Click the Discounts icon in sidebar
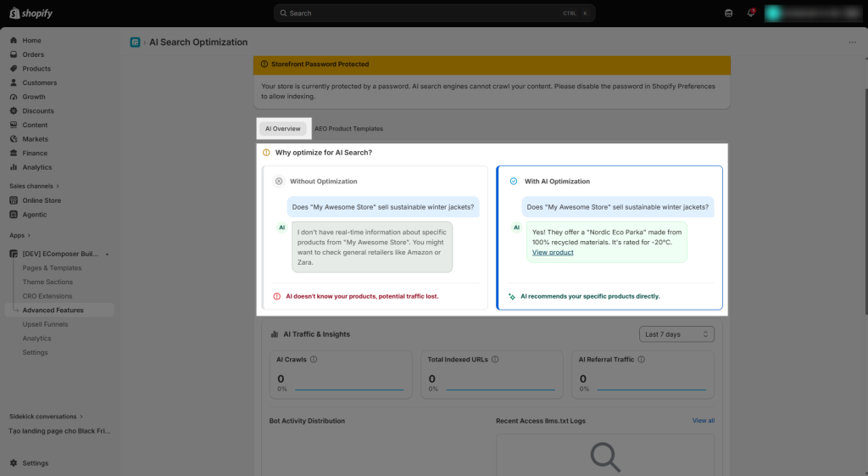The image size is (868, 476). (14, 111)
